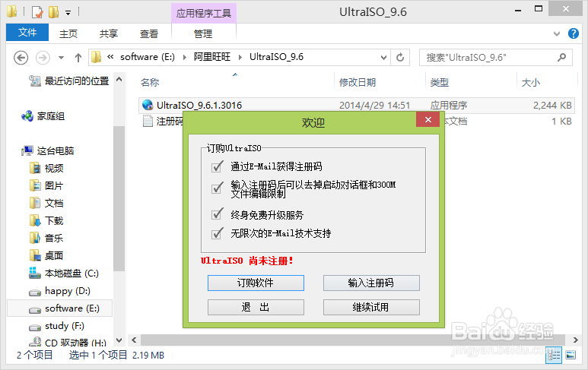Sort by 修改日期 column header
The width and height of the screenshot is (588, 370).
coord(358,82)
